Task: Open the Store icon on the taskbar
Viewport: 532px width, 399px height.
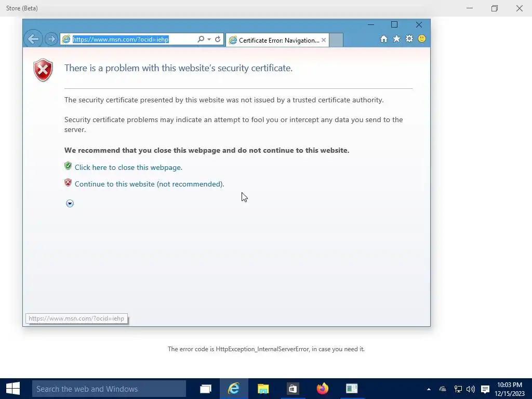Action: tap(292, 389)
